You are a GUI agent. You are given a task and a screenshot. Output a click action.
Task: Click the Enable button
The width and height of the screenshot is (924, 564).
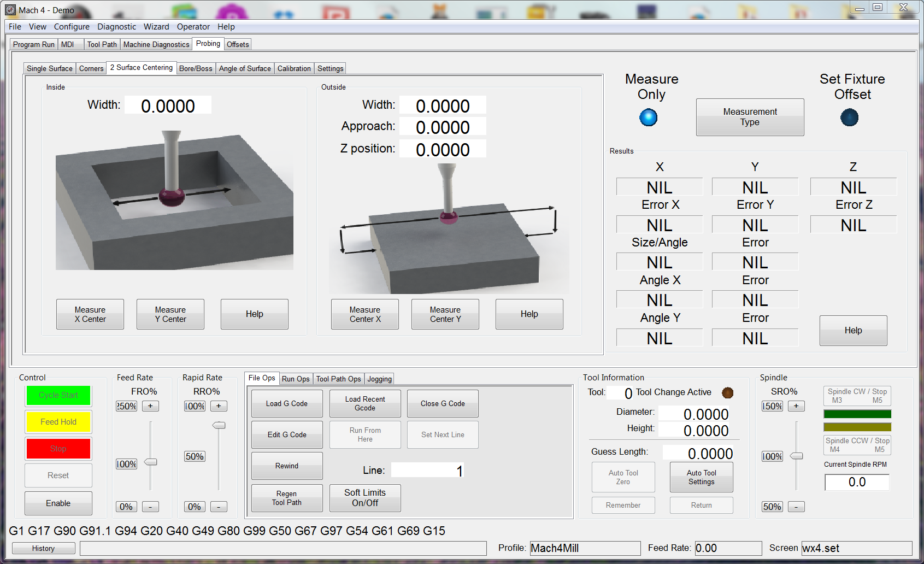pyautogui.click(x=58, y=503)
